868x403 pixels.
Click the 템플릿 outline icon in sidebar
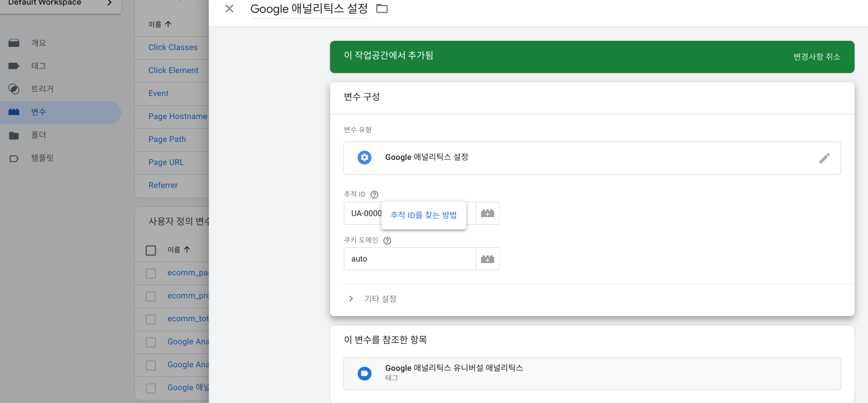coord(14,158)
